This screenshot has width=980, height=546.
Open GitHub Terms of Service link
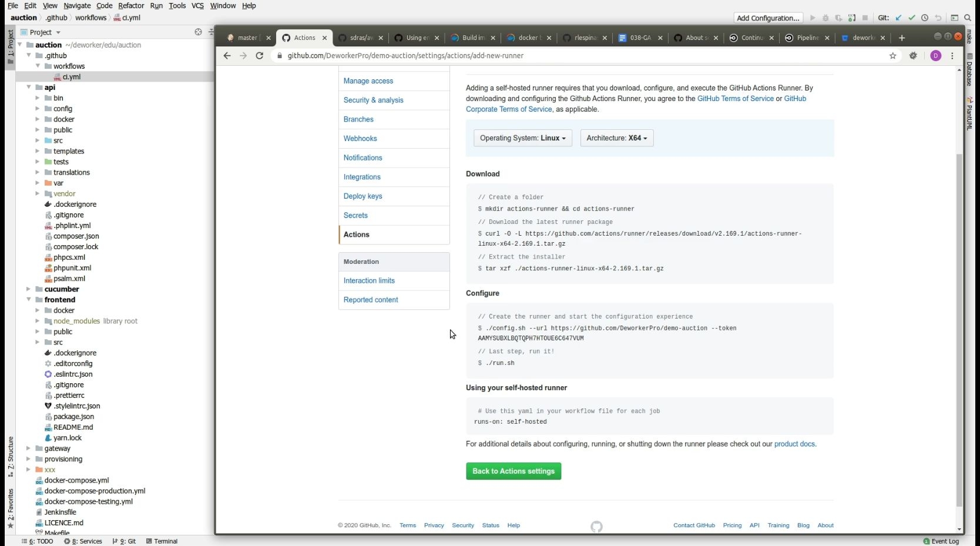point(736,99)
